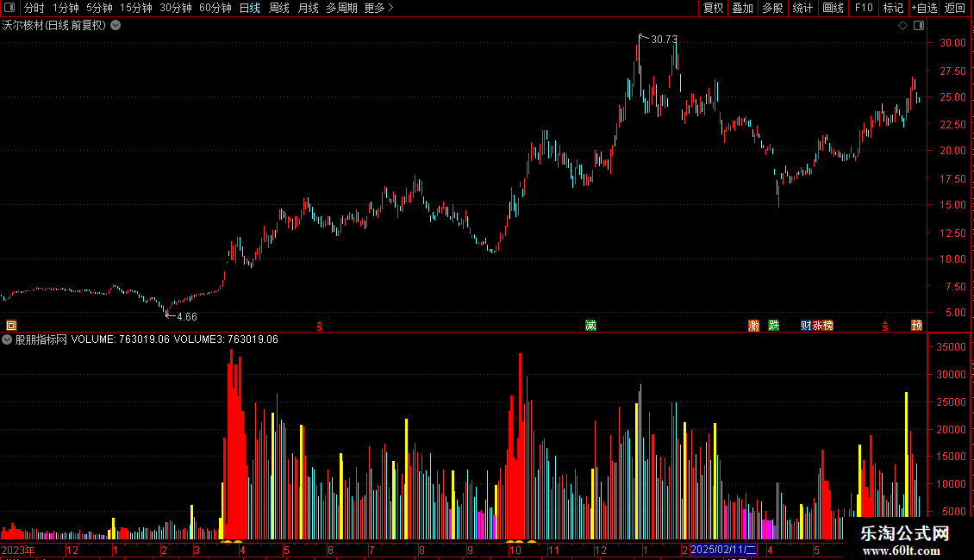Switch to 周线 weekly chart
This screenshot has height=560, width=974.
point(279,8)
